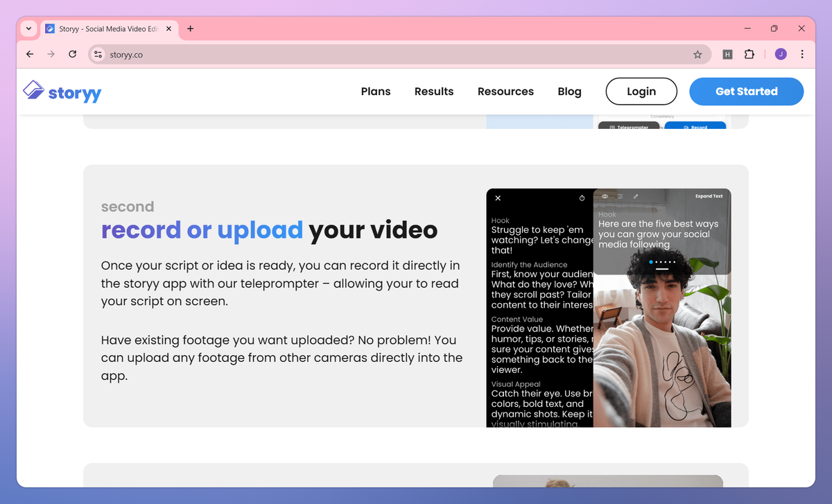Viewport: 832px width, 504px height.
Task: Tap the text lines icon beside eye
Action: (x=620, y=196)
